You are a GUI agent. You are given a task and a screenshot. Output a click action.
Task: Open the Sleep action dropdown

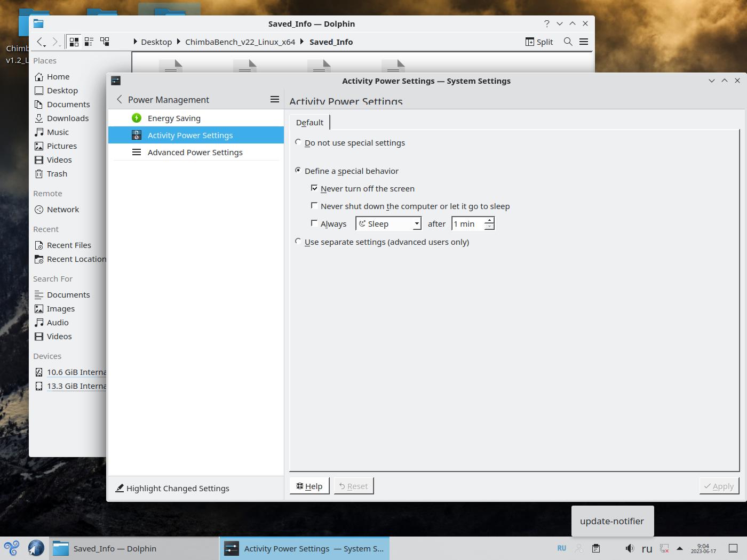point(388,223)
